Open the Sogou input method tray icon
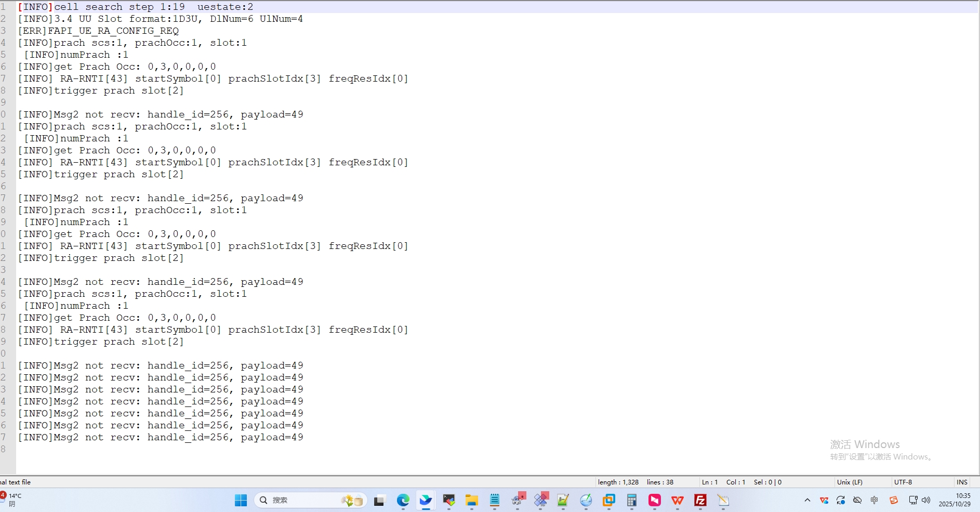980x512 pixels. coord(893,500)
